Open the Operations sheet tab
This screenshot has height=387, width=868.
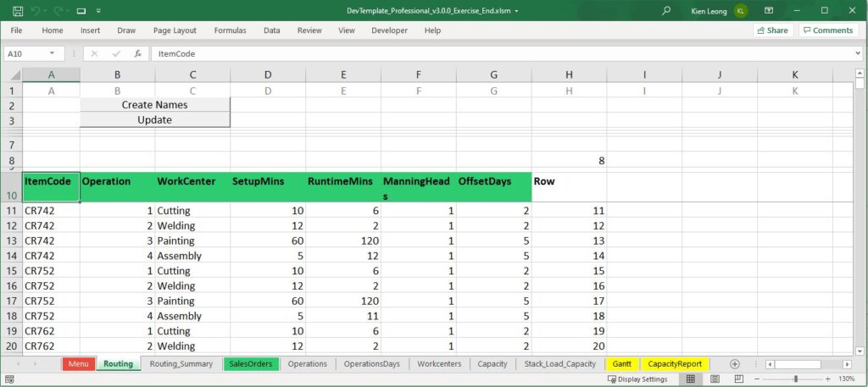[307, 364]
